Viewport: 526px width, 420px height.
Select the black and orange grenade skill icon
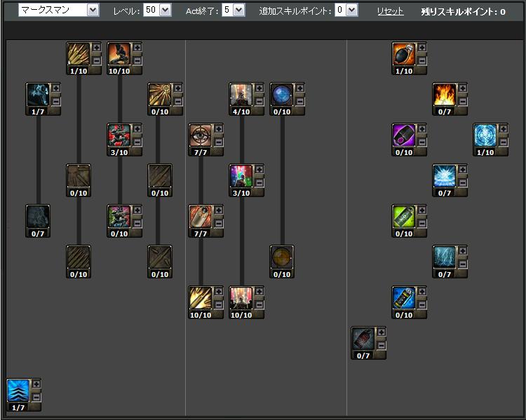click(x=404, y=54)
